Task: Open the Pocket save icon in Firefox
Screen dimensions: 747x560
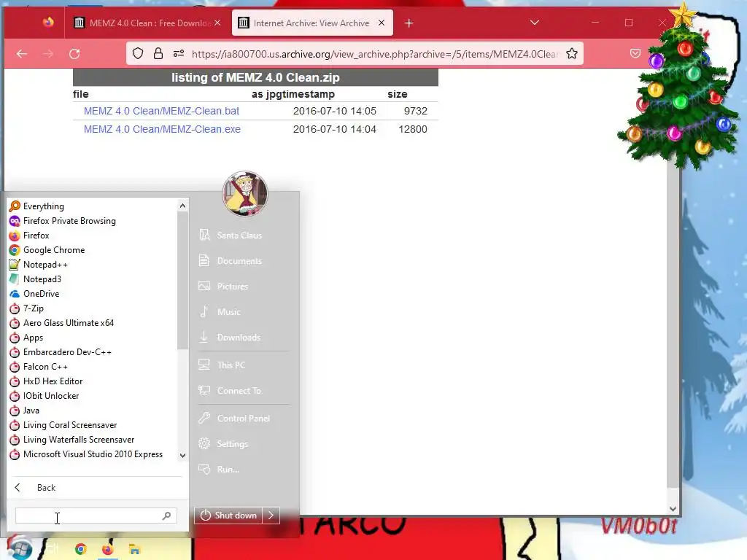Action: [635, 54]
